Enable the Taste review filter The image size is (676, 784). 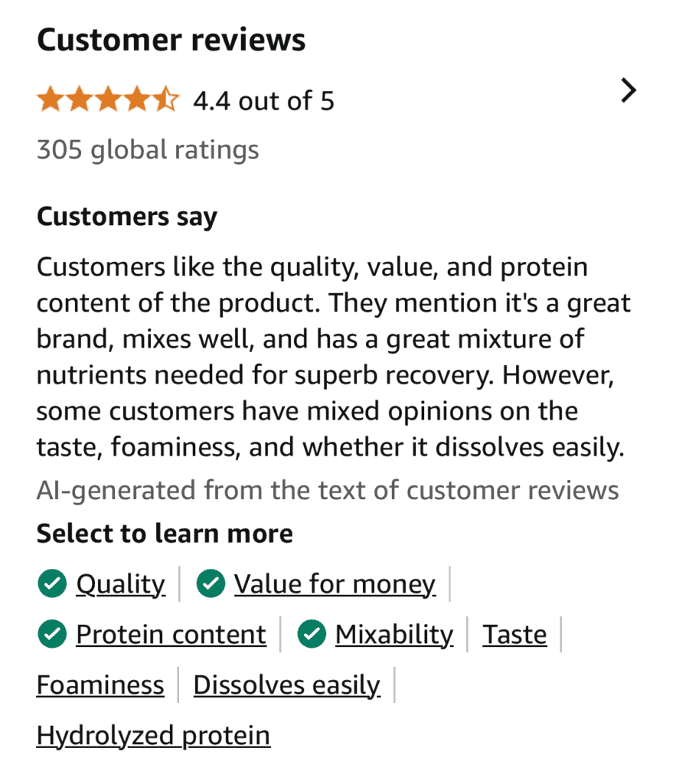[x=514, y=634]
